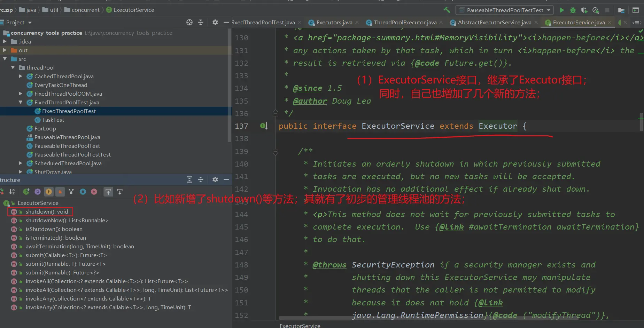The width and height of the screenshot is (644, 328).
Task: Click locate-in-project crosshair icon
Action: click(189, 22)
